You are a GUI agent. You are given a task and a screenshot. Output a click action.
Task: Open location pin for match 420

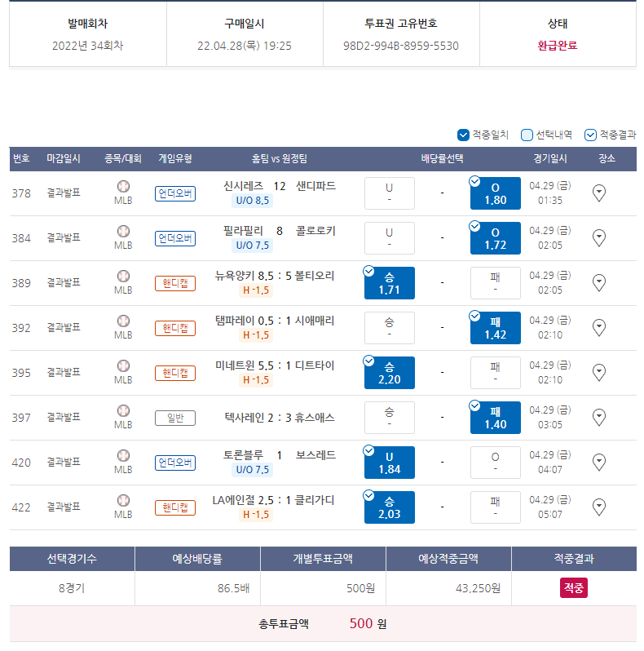599,462
